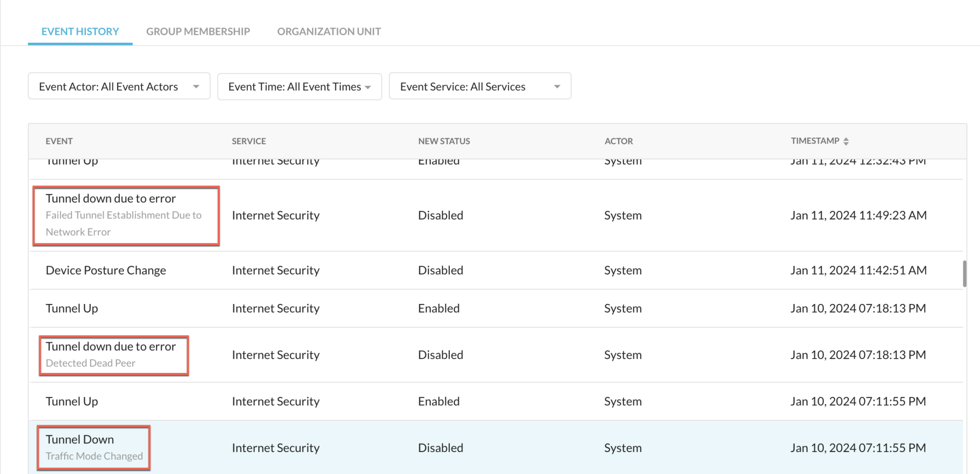This screenshot has height=474, width=980.
Task: Select the Event History tab
Action: pyautogui.click(x=80, y=31)
